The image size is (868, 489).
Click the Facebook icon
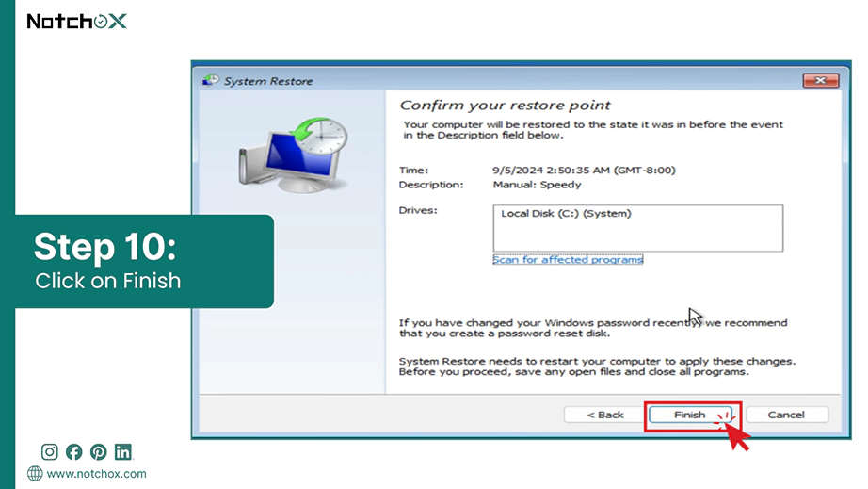pos(73,452)
